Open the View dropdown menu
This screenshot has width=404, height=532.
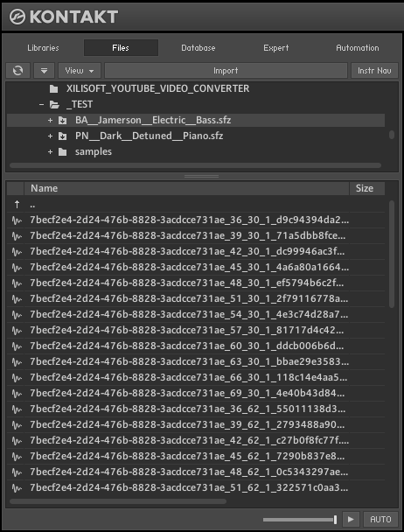click(80, 71)
